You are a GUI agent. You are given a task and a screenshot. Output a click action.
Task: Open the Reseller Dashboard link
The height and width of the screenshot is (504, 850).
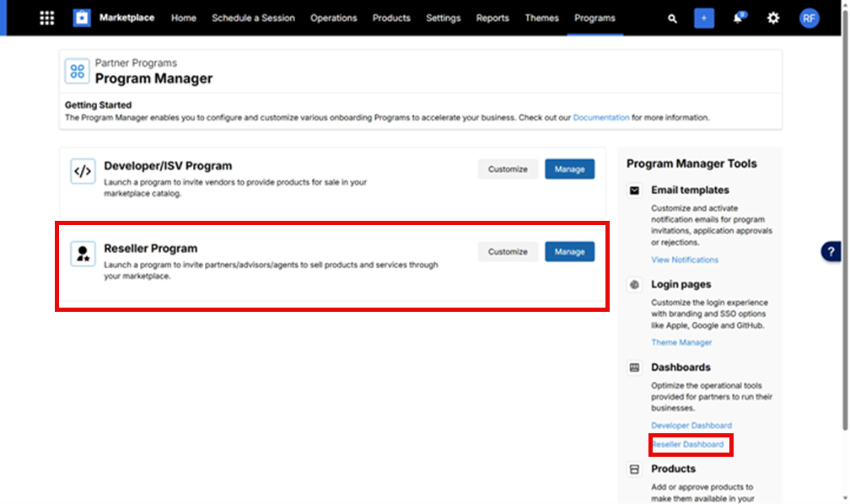click(x=688, y=444)
